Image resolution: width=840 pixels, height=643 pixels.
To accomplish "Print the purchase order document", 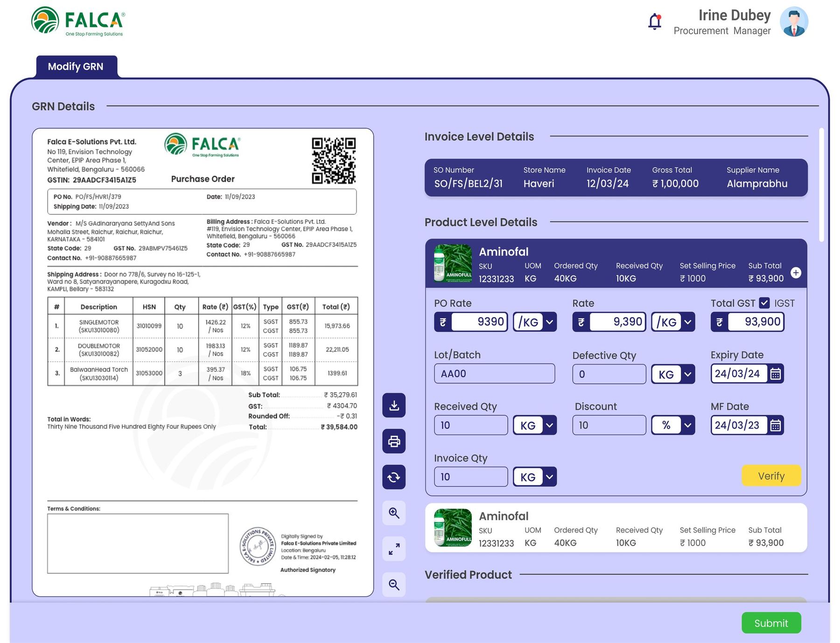I will pos(394,441).
